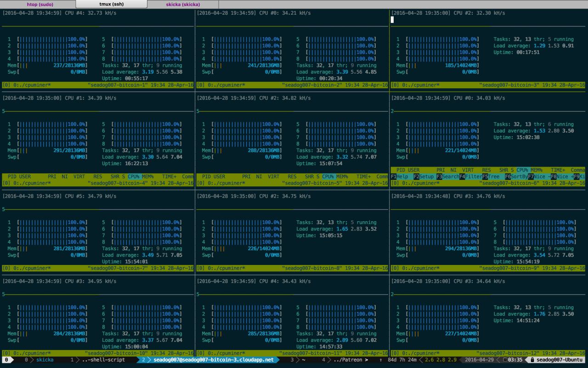This screenshot has height=368, width=588.
Task: Click memory value 237/28136MB
Action: [70, 65]
